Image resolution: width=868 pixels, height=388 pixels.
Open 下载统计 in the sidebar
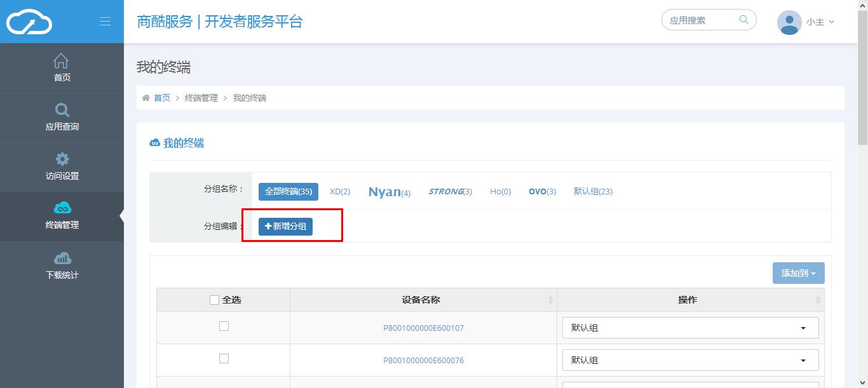(x=62, y=266)
